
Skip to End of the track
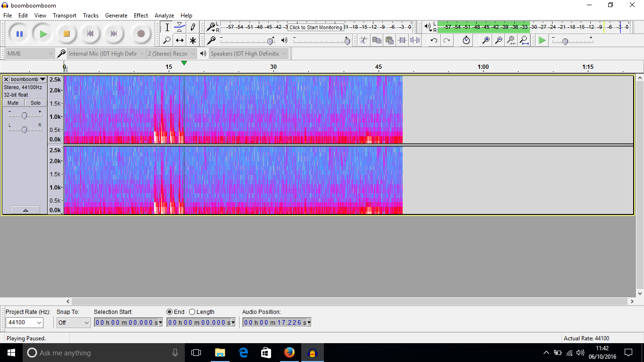coord(114,34)
